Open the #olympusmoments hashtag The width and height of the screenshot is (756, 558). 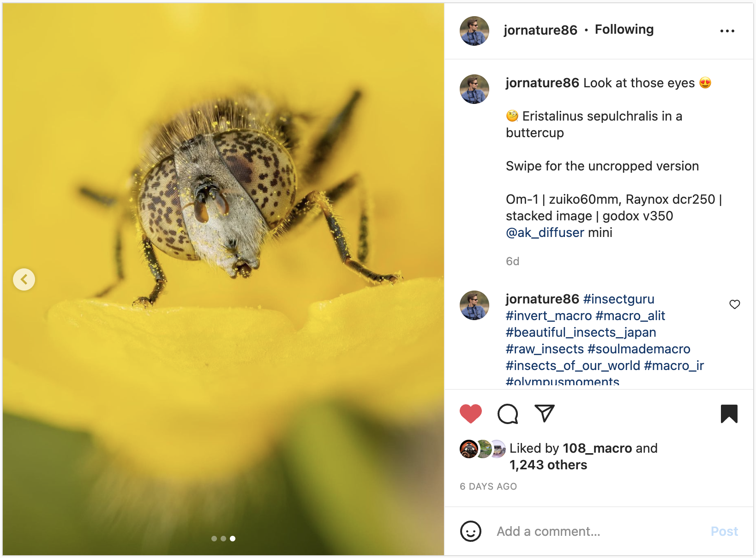coord(562,382)
